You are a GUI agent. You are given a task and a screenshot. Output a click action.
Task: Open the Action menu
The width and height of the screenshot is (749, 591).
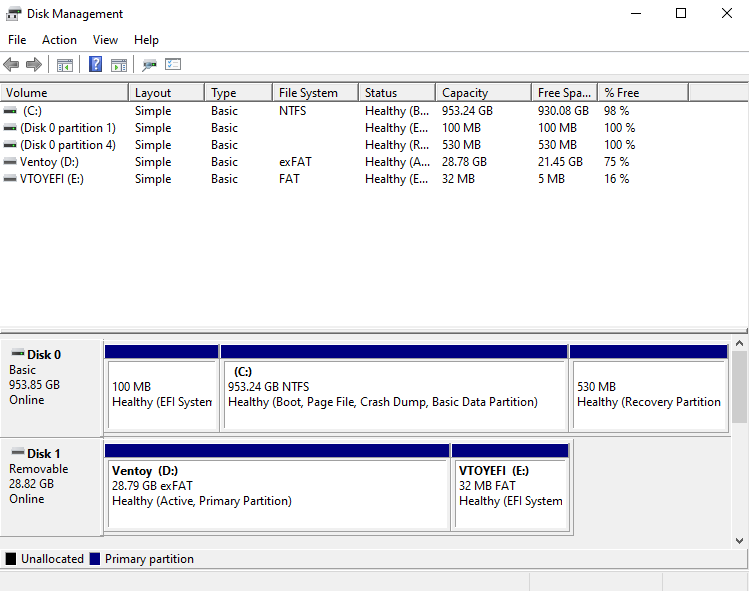click(x=59, y=40)
